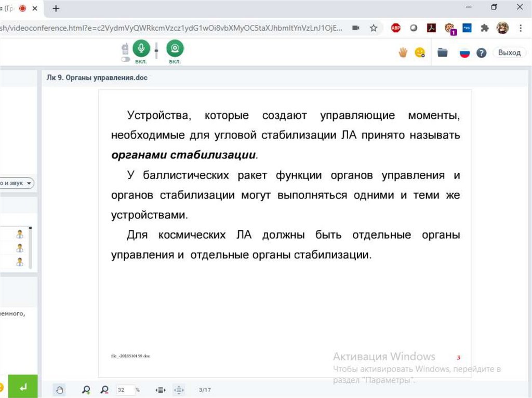532x398 pixels.
Task: Open help via question mark icon
Action: pos(482,53)
